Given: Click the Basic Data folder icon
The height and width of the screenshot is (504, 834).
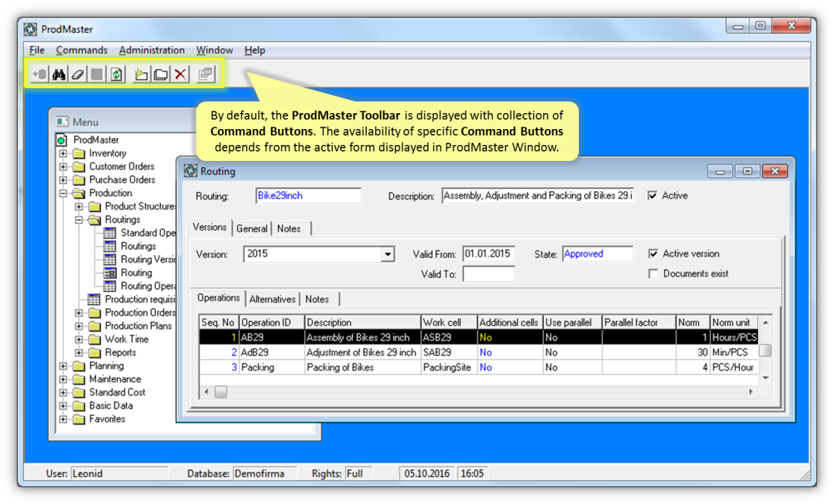Looking at the screenshot, I should [x=79, y=405].
